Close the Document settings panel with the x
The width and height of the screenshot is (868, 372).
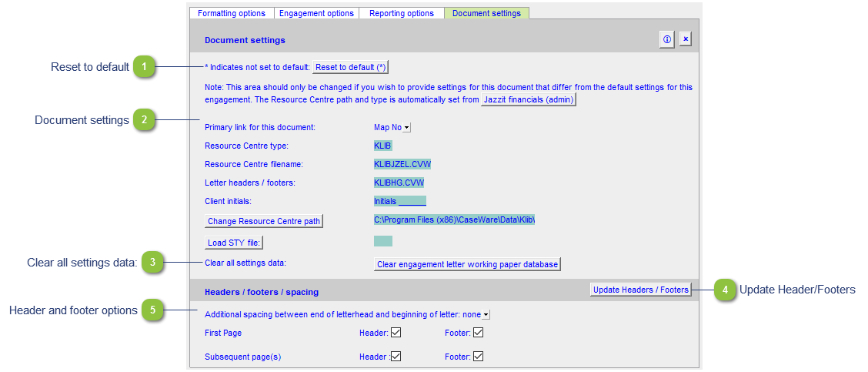tap(686, 39)
